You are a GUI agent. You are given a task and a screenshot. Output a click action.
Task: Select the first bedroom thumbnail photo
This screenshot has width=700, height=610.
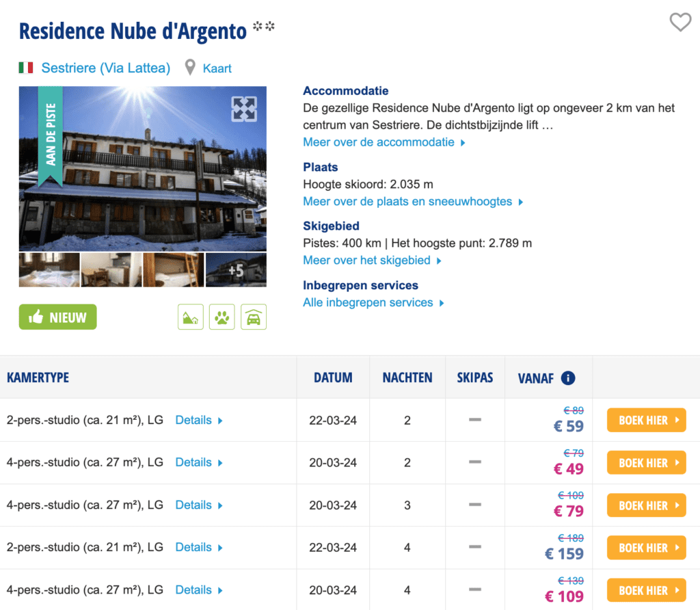pyautogui.click(x=49, y=270)
